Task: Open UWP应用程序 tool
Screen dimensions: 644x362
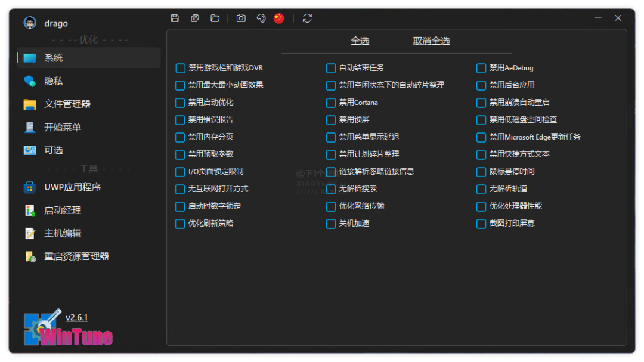Action: click(x=89, y=187)
